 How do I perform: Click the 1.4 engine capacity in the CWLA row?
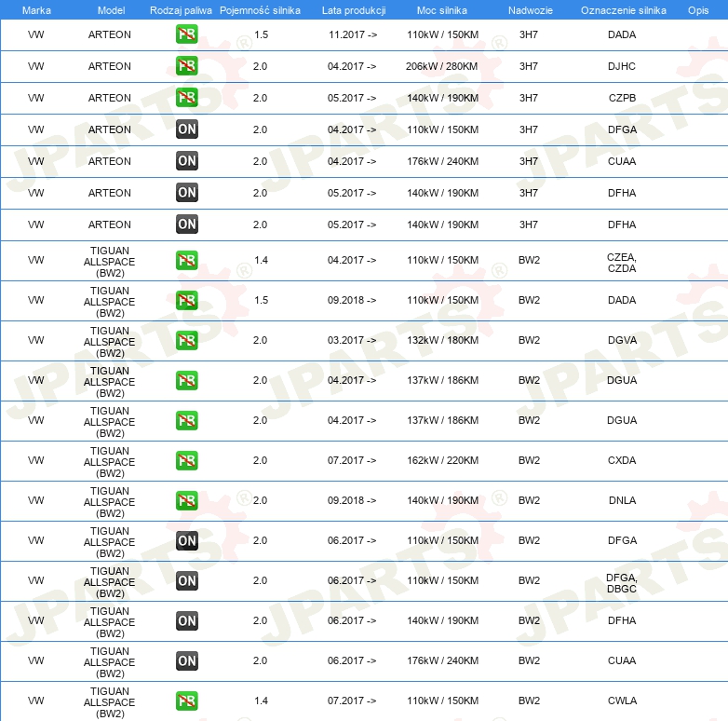pyautogui.click(x=261, y=701)
